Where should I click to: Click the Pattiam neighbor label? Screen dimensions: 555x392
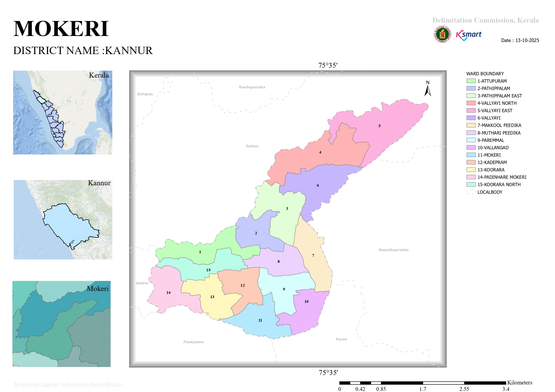point(252,146)
